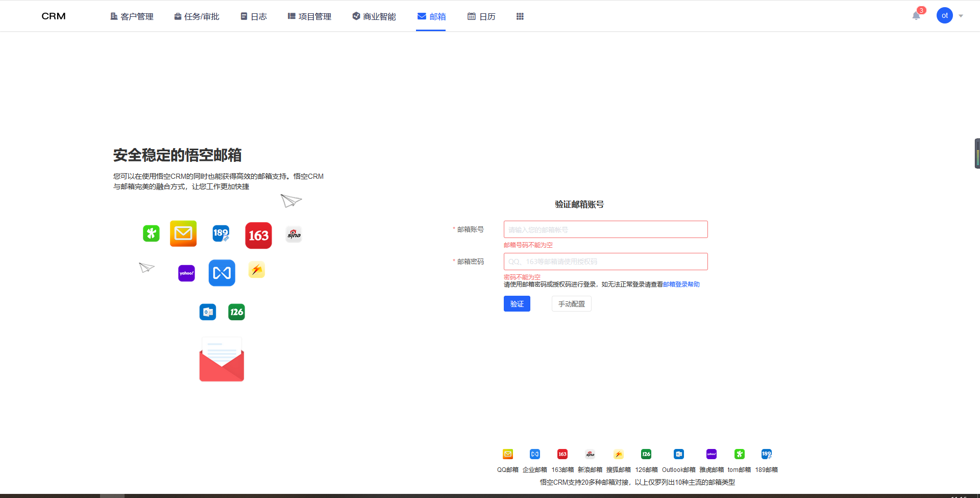Click the 验证 button
Viewport: 980px width, 498px height.
(x=517, y=304)
